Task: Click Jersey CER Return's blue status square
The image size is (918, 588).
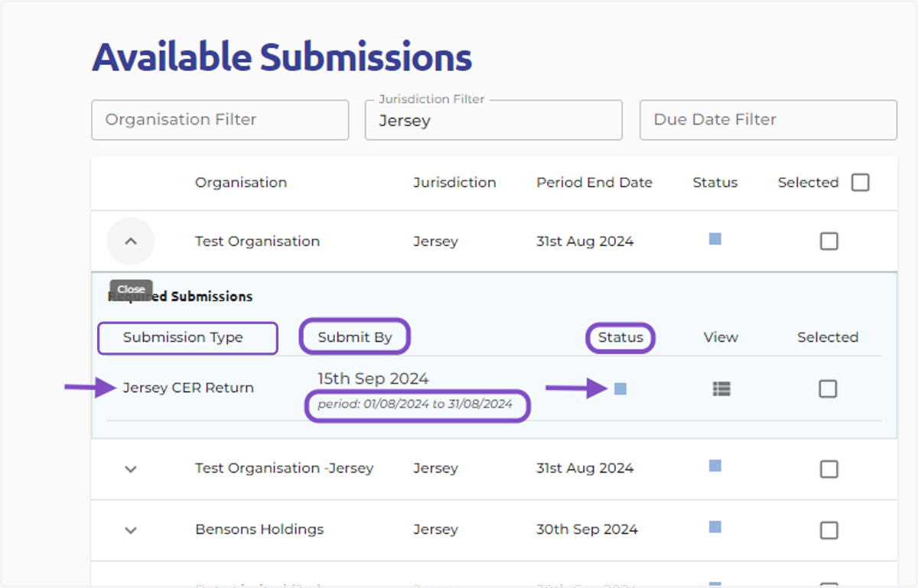Action: tap(620, 389)
